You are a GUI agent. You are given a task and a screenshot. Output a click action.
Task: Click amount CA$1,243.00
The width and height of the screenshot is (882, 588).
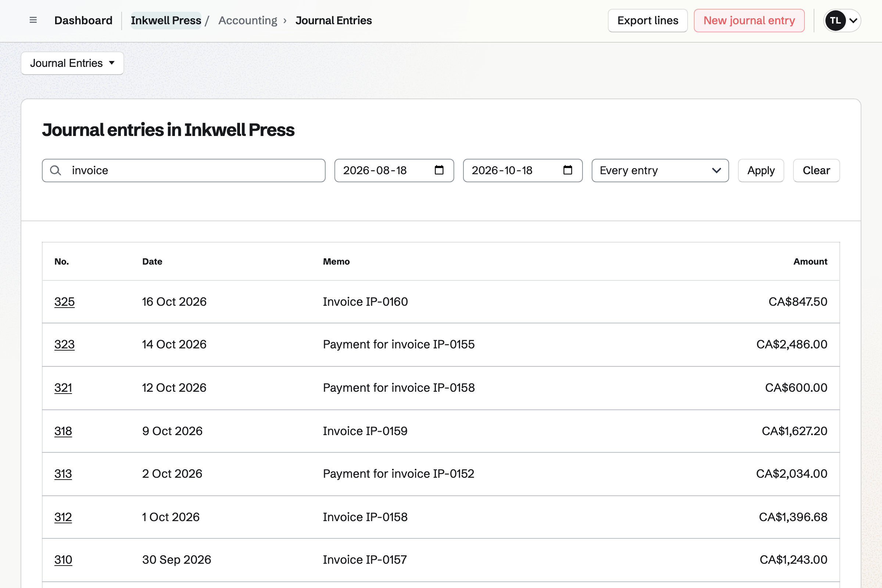793,560
